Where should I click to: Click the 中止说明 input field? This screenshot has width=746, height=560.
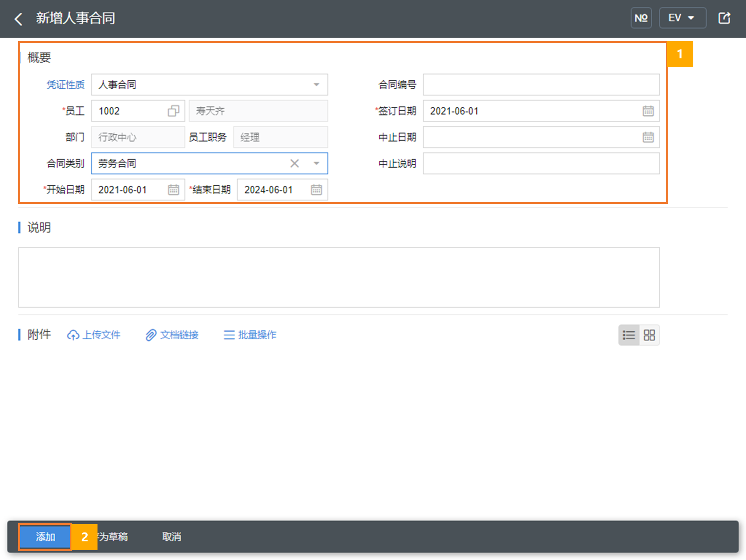[541, 163]
